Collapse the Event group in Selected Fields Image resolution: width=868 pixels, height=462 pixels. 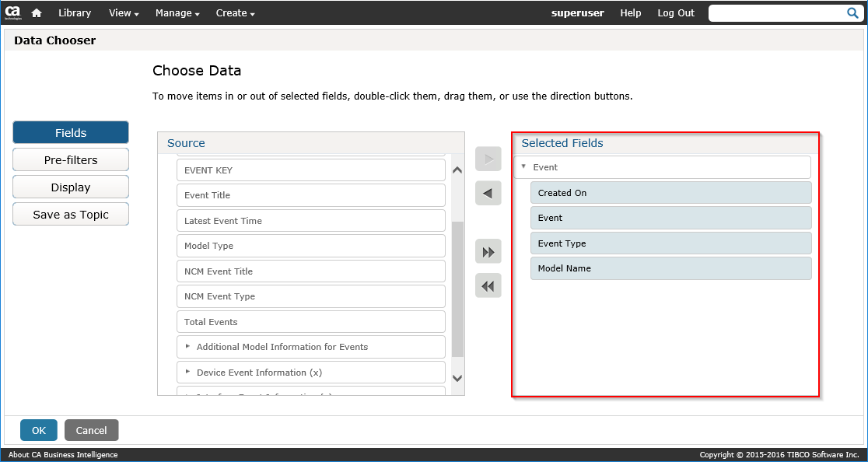(x=524, y=166)
